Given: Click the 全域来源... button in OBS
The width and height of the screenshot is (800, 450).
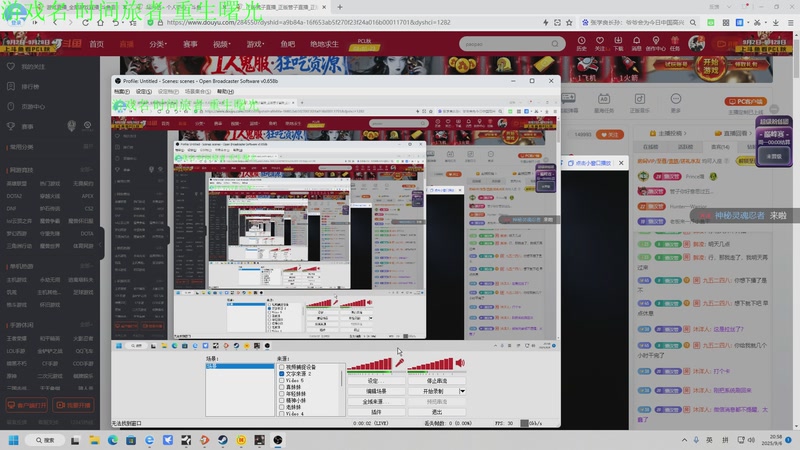Looking at the screenshot, I should tap(376, 402).
